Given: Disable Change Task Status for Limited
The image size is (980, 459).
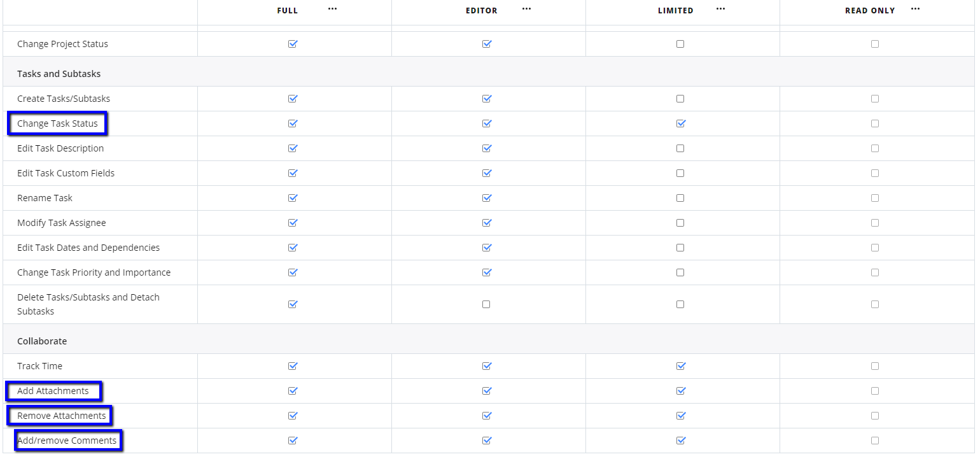Looking at the screenshot, I should pos(680,124).
